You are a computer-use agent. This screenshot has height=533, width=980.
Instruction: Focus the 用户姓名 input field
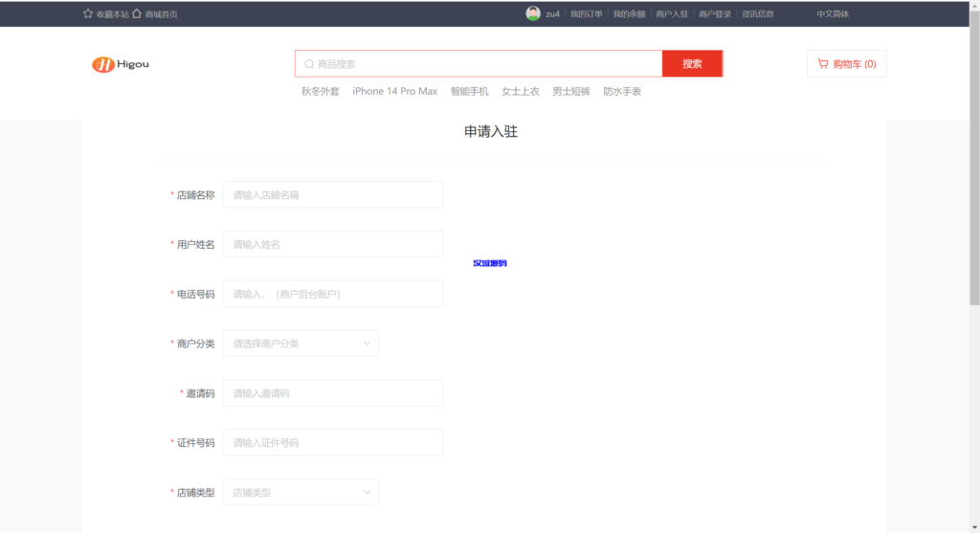pyautogui.click(x=333, y=244)
